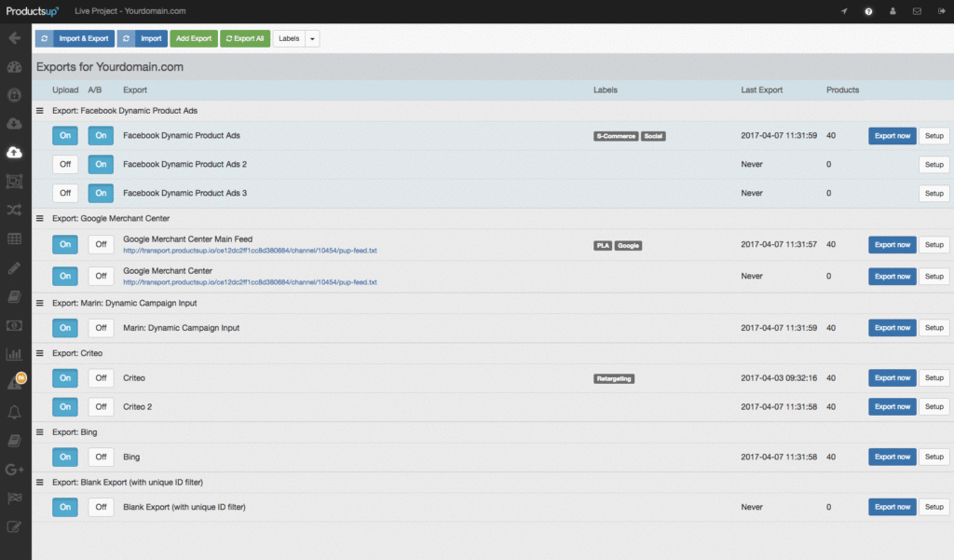Click Export now for Criteo 2
The height and width of the screenshot is (560, 954).
point(892,406)
